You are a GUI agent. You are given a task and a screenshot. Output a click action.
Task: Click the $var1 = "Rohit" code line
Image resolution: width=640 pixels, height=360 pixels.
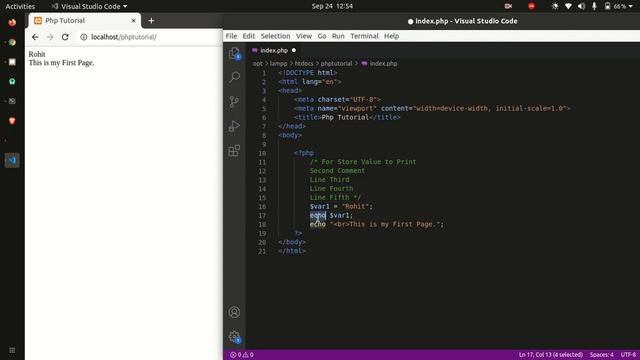point(341,207)
